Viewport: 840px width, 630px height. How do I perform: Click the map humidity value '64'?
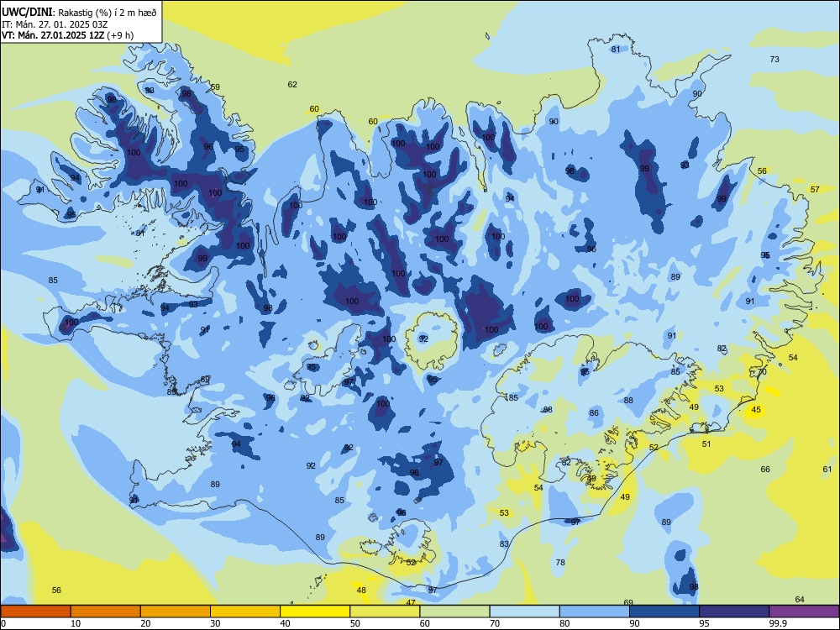(x=800, y=600)
